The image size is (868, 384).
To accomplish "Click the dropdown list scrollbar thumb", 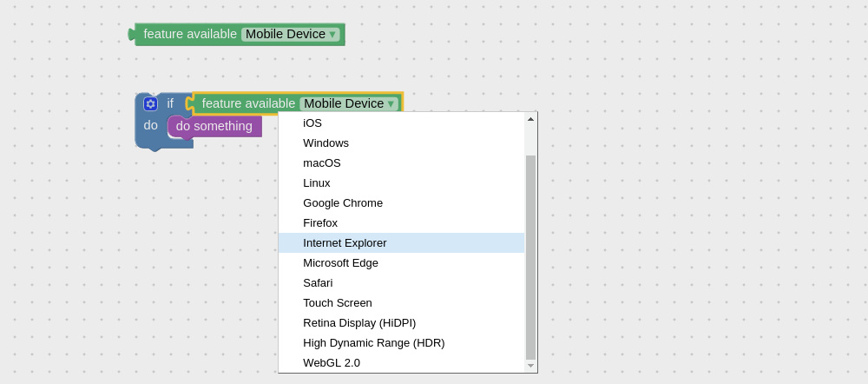I will 531,258.
